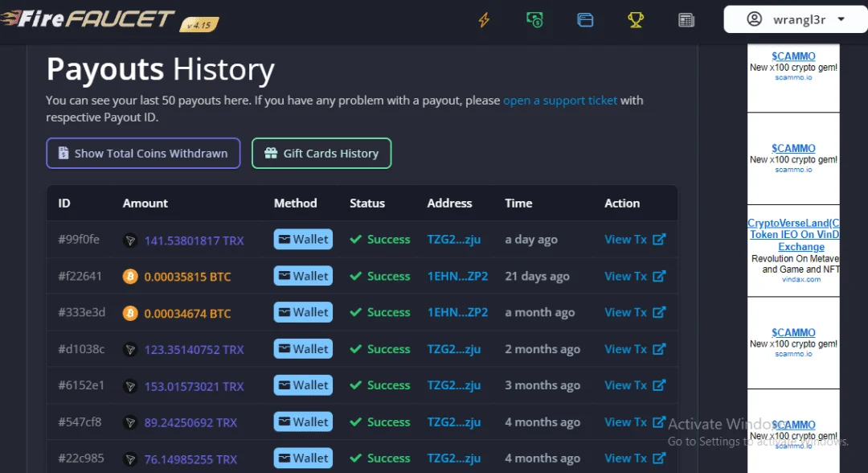The width and height of the screenshot is (868, 473).
Task: Open the calculator icon in navbar
Action: tap(686, 20)
